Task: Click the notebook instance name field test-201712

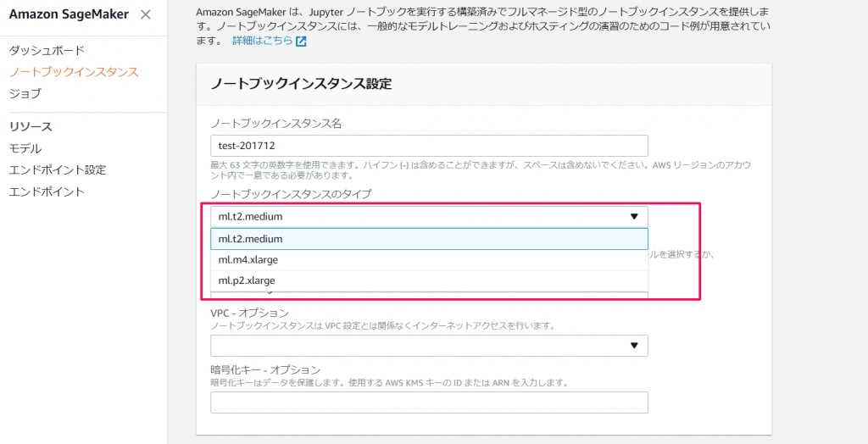Action: point(429,146)
